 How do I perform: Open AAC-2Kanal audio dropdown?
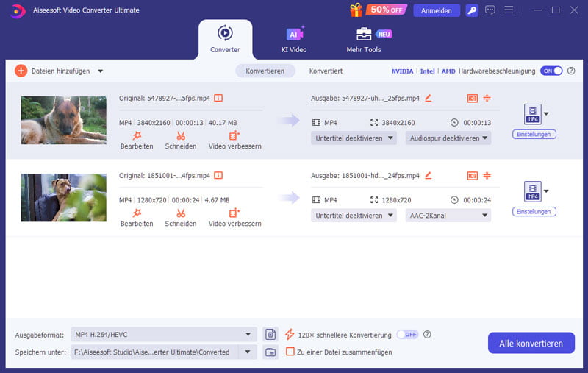[x=448, y=216]
